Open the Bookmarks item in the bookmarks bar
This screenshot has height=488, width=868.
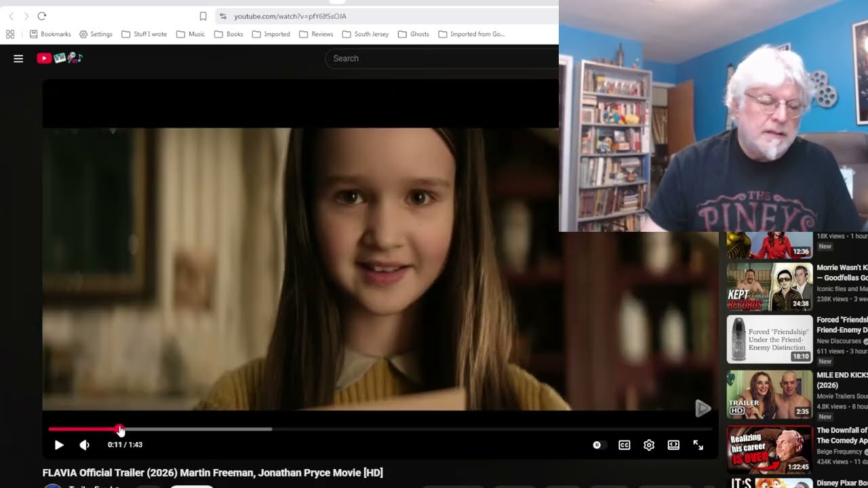(50, 34)
